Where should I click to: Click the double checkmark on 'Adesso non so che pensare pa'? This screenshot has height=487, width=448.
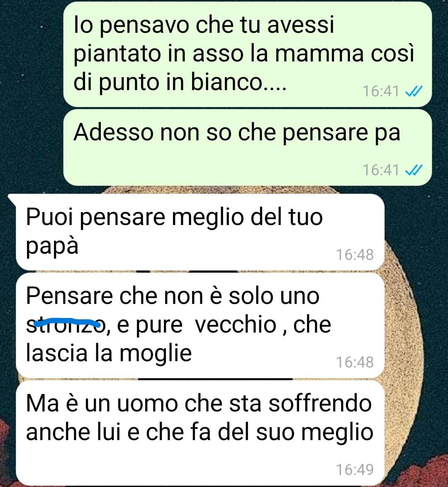pos(414,170)
